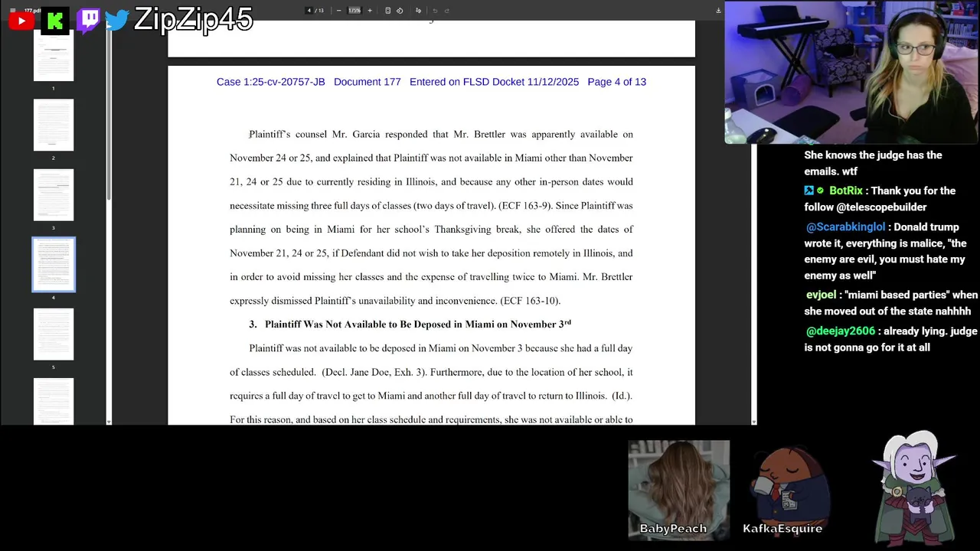Click the redo arrow in the PDF toolbar
Image resolution: width=980 pixels, height=551 pixels.
click(447, 11)
